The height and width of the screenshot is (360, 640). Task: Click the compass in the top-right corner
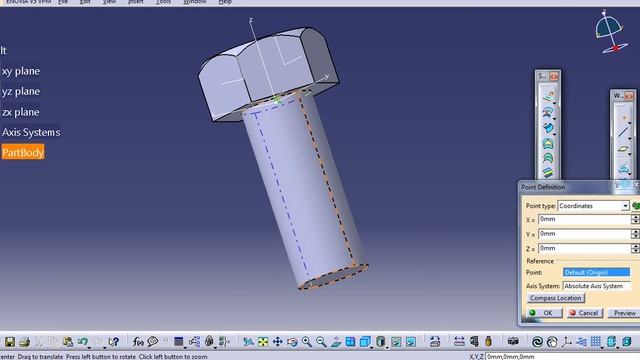click(x=610, y=33)
